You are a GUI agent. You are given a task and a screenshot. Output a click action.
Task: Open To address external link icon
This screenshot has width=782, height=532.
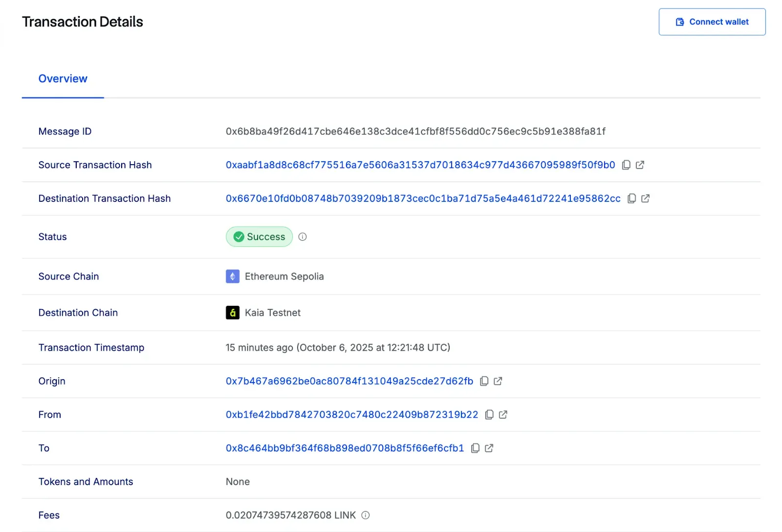pyautogui.click(x=489, y=448)
